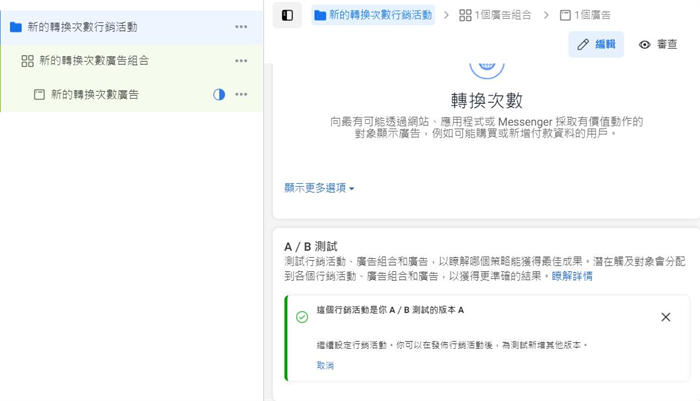This screenshot has height=401, width=700.
Task: Click the blue folder icon beside 新的轉換次數行銷活動 in sidebar
Action: (15, 27)
